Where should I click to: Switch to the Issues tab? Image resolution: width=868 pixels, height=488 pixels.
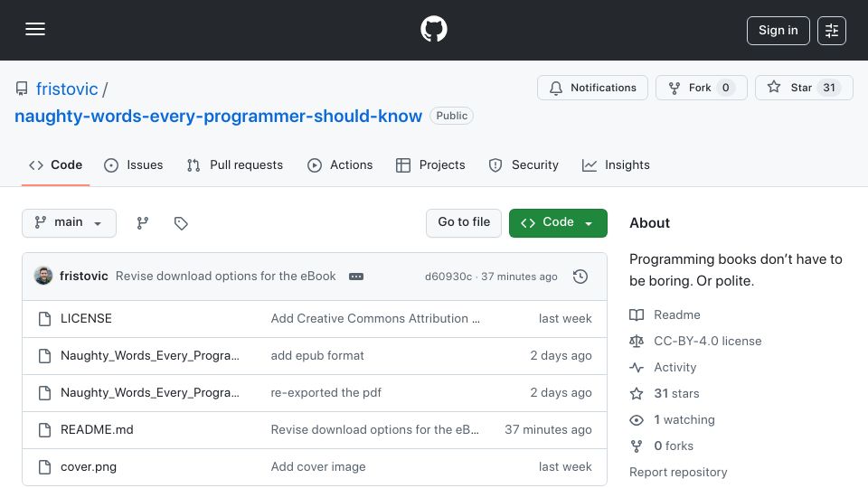[134, 164]
